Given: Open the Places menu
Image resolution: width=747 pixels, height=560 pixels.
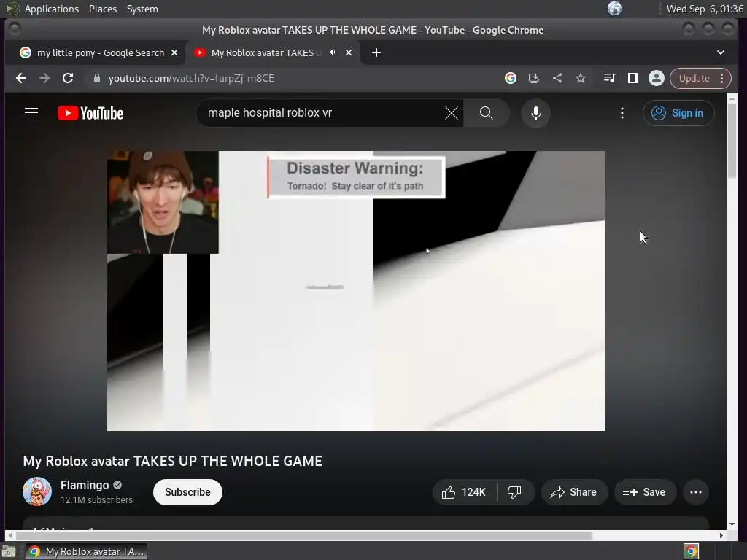Looking at the screenshot, I should [103, 9].
